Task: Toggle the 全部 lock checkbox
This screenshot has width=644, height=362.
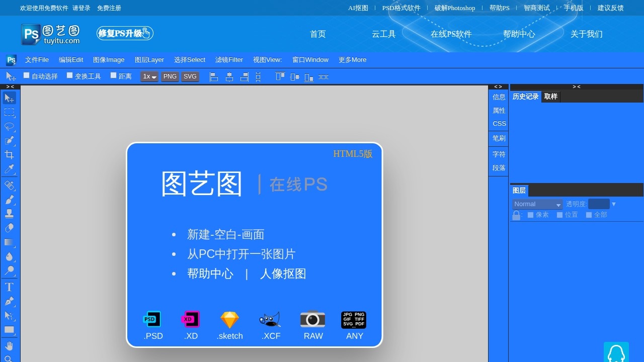Action: 589,215
